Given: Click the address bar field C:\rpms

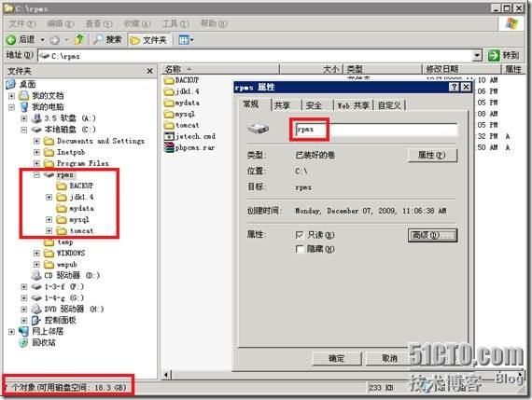Looking at the screenshot, I should click(x=256, y=56).
